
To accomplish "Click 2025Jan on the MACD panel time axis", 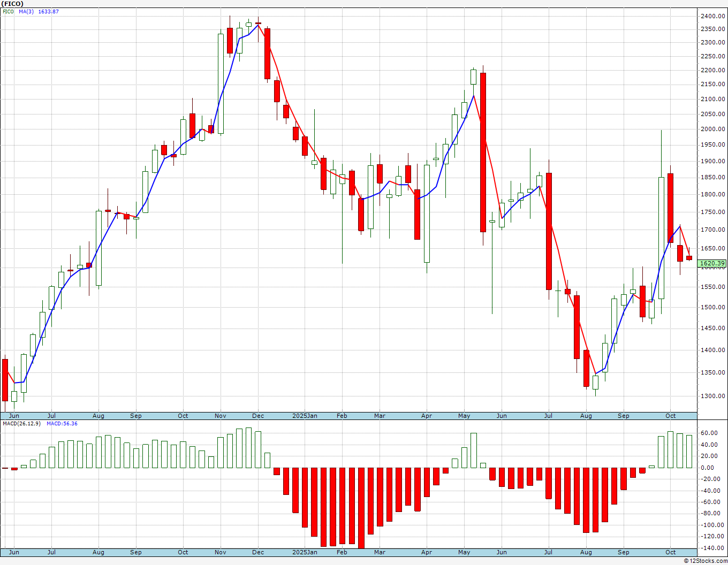I will tap(305, 552).
